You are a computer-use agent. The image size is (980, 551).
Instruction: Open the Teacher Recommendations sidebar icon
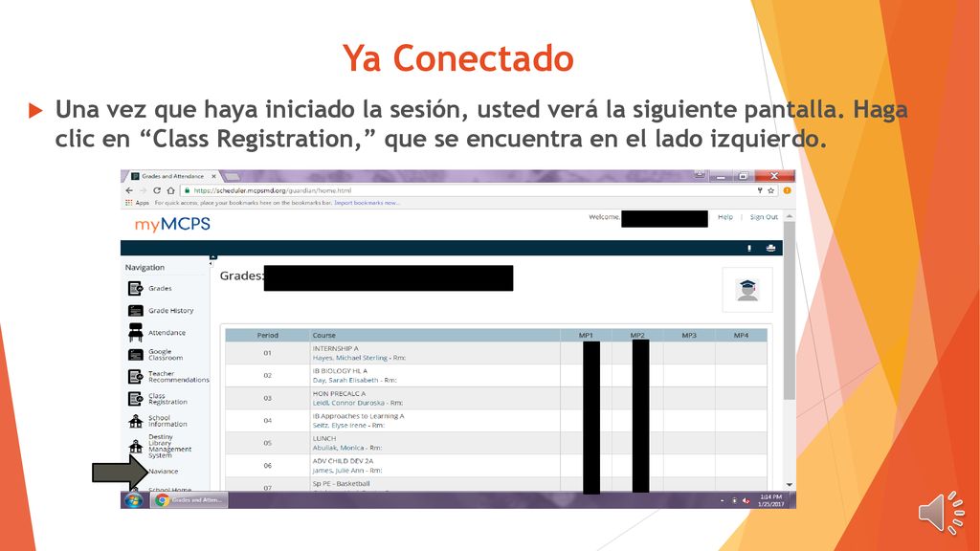click(x=136, y=377)
